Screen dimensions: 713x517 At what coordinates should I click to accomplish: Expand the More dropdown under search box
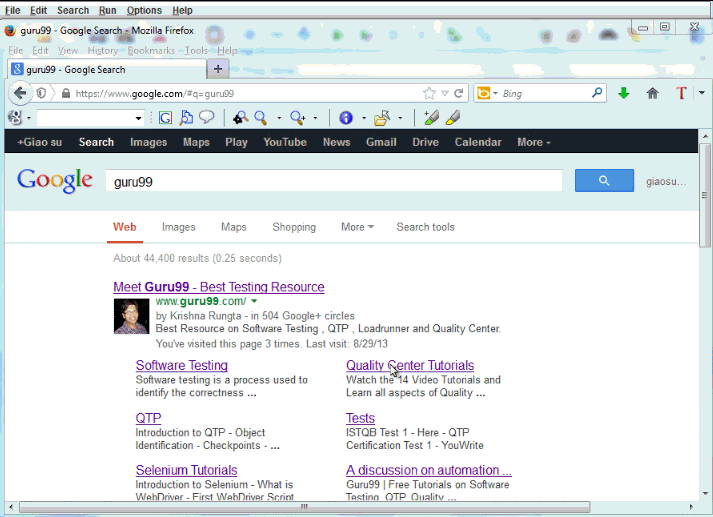point(357,227)
